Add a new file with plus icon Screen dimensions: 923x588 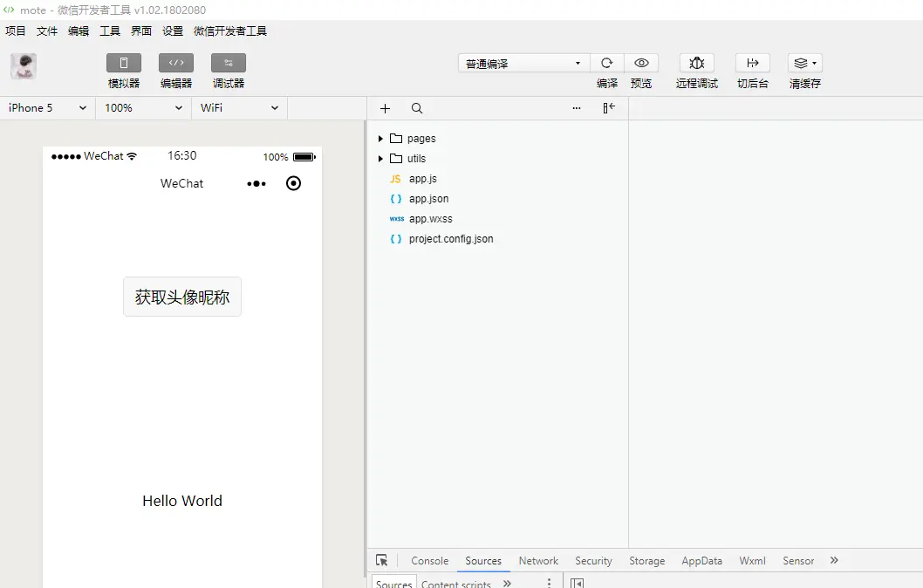(x=385, y=108)
